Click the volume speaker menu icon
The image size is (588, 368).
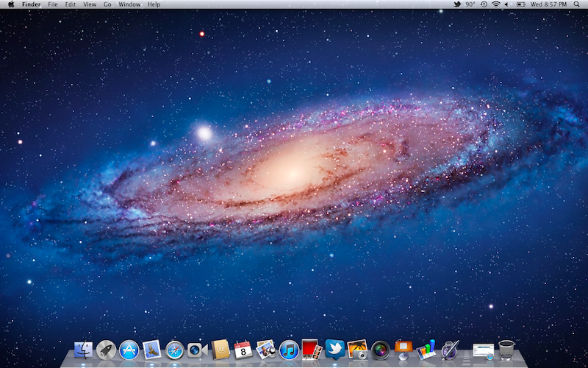pos(506,4)
